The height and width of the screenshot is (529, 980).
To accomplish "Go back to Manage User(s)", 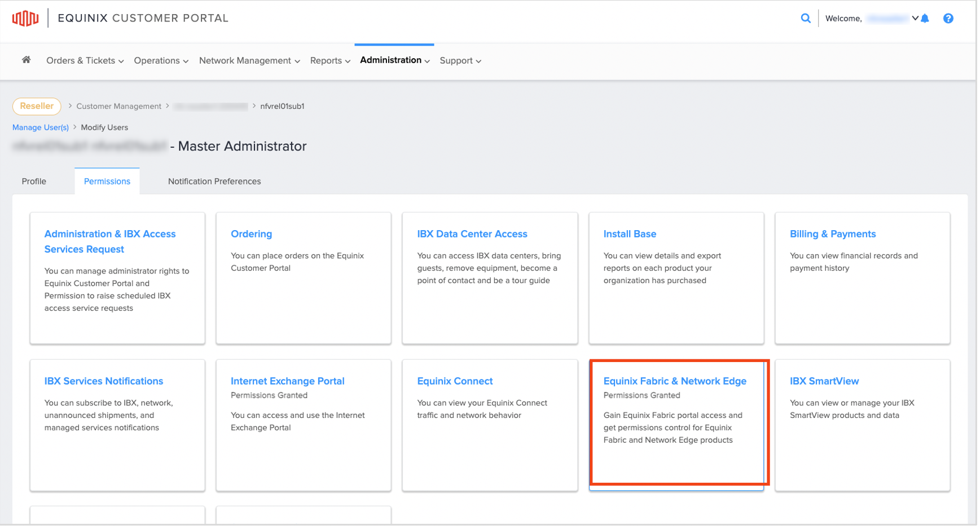I will [x=41, y=127].
